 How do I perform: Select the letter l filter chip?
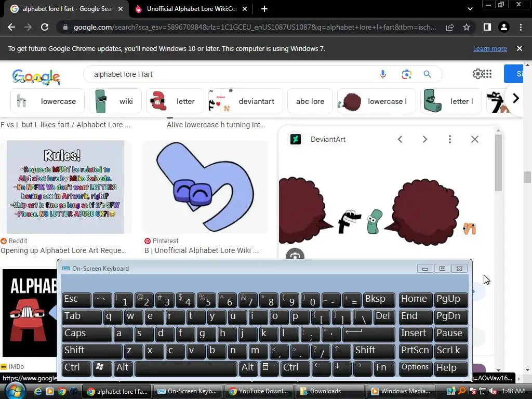tap(451, 101)
